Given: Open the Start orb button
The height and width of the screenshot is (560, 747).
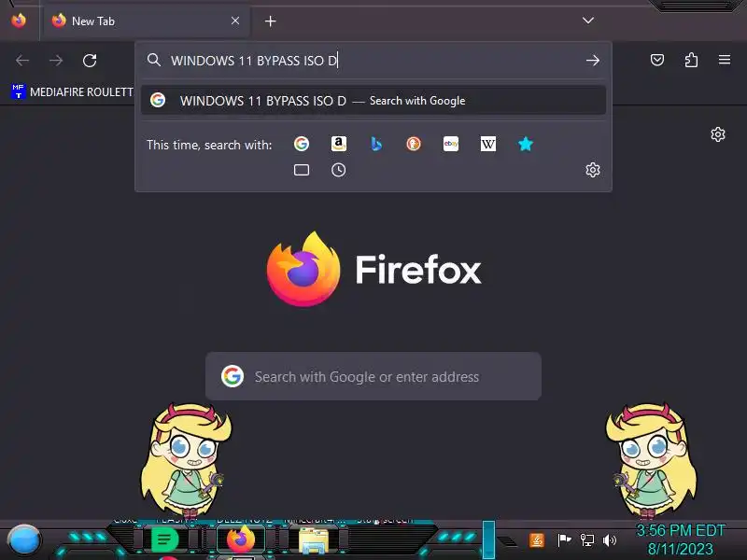Looking at the screenshot, I should tap(23, 540).
